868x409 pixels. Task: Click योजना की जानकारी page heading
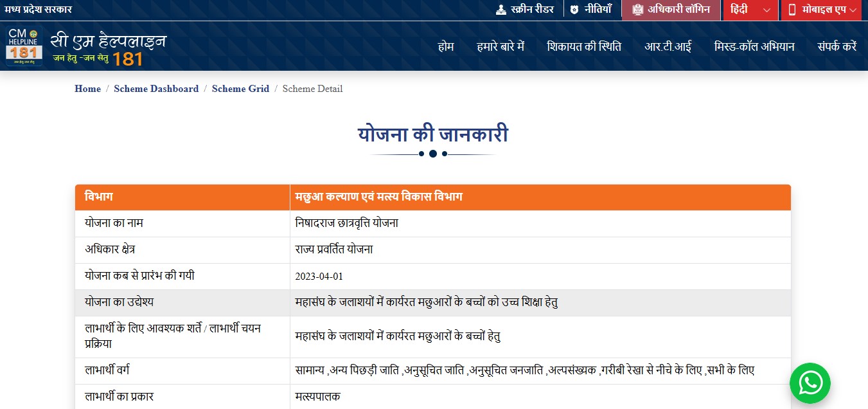pyautogui.click(x=433, y=135)
